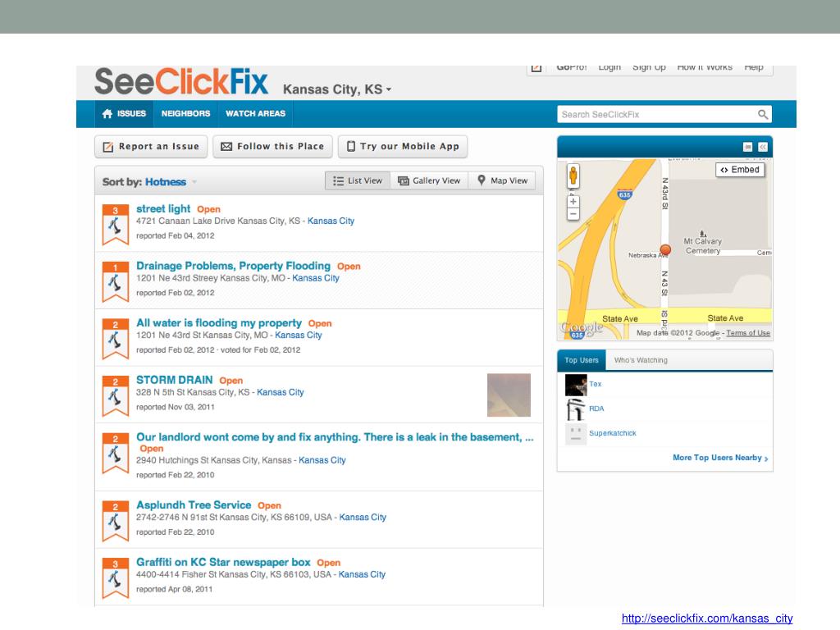The height and width of the screenshot is (630, 840).
Task: Click the map Embed button
Action: click(x=740, y=170)
